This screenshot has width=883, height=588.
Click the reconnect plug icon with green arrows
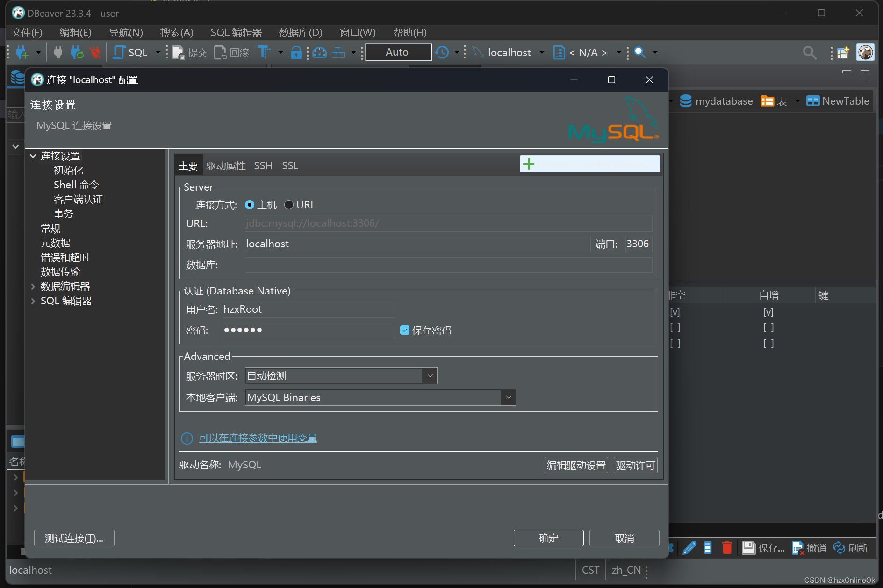[x=77, y=52]
